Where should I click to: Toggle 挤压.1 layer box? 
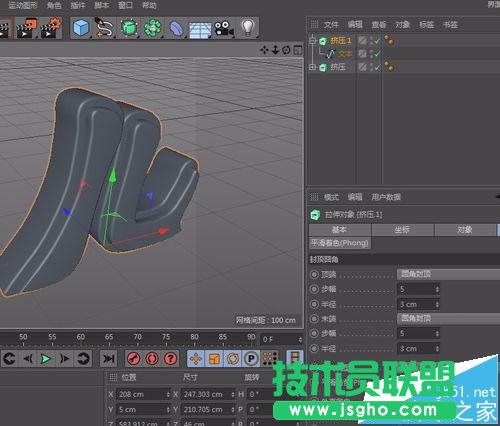pos(363,41)
